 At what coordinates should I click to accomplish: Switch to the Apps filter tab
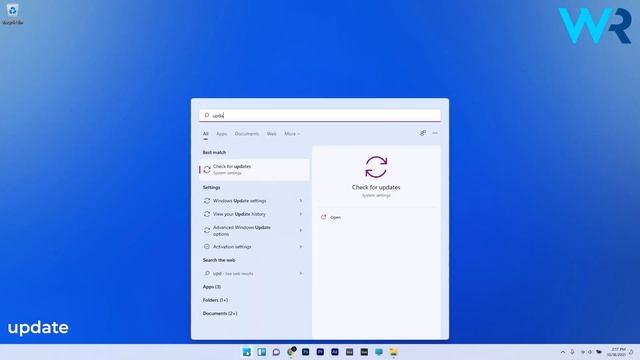point(222,134)
